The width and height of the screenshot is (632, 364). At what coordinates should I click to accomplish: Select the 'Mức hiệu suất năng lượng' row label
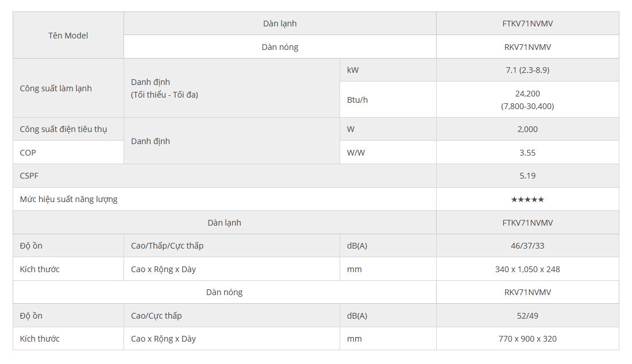(x=68, y=199)
